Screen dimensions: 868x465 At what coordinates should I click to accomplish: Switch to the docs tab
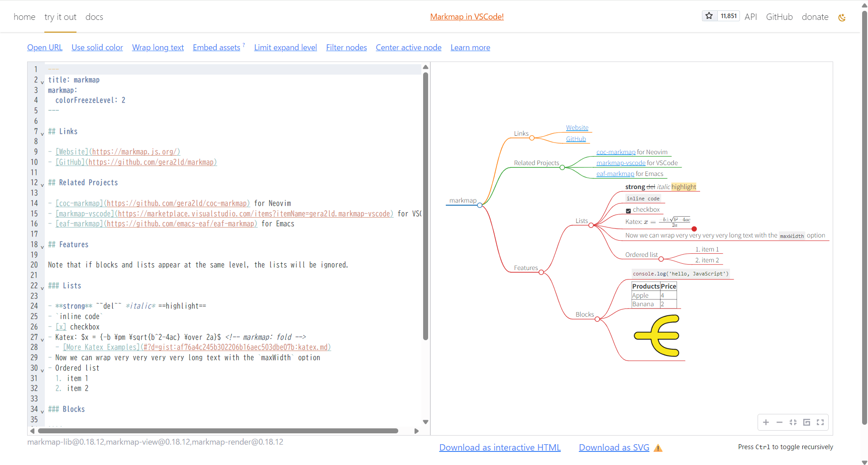point(94,17)
